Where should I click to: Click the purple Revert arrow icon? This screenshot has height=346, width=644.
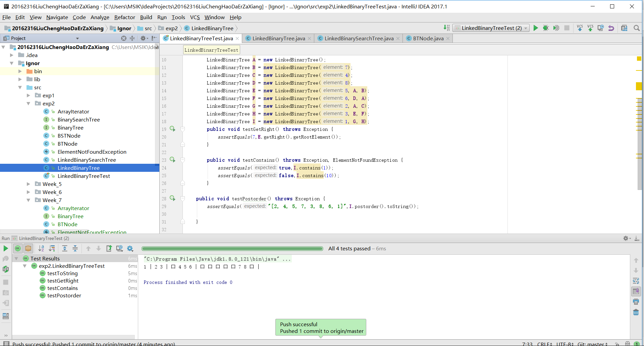pyautogui.click(x=611, y=28)
